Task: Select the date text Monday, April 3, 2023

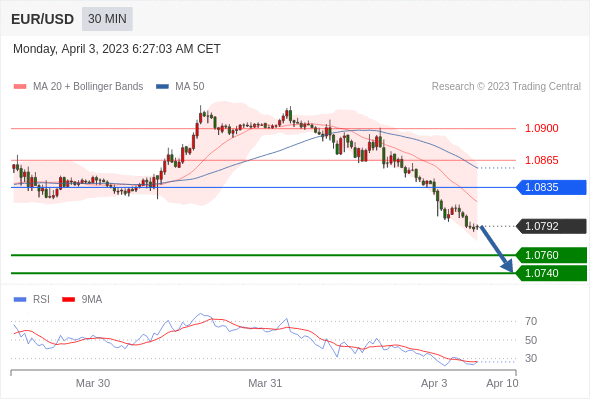Action: pos(71,49)
